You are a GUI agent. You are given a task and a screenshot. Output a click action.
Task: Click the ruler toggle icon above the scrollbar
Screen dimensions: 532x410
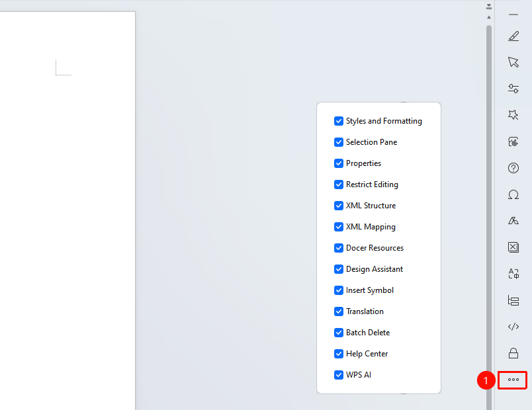point(489,7)
